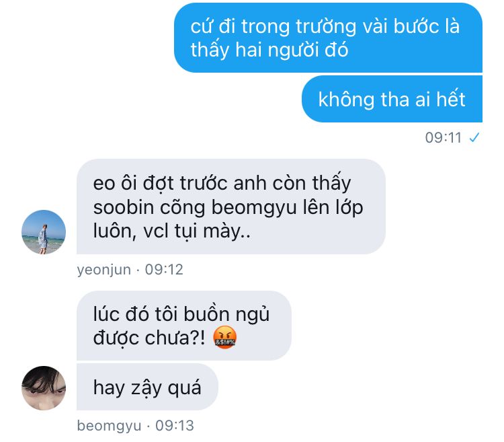Select yeonjun's message starting "eo ôi đợt trước"
504x442 pixels.
(x=230, y=207)
